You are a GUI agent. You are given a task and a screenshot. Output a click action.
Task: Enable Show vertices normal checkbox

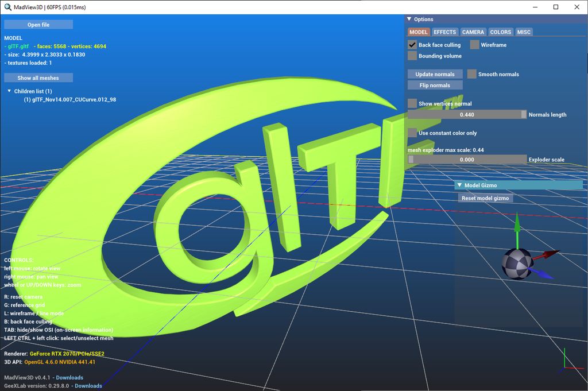(x=412, y=103)
